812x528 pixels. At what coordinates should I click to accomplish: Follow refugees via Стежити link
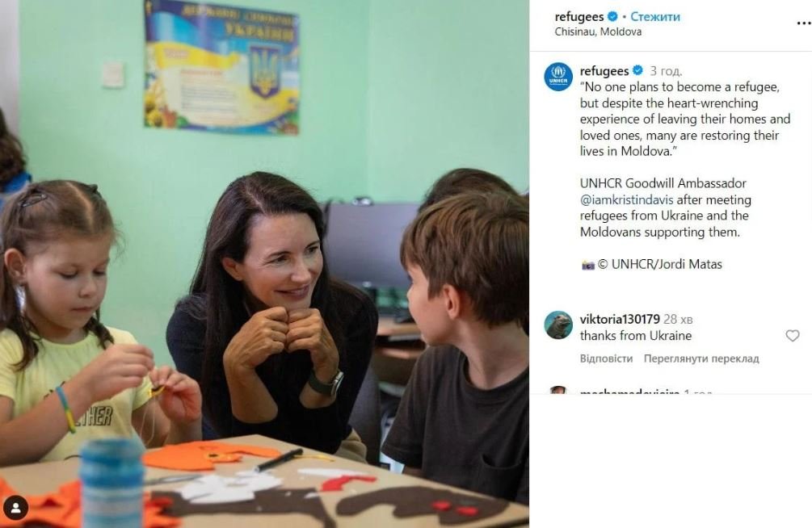click(655, 17)
